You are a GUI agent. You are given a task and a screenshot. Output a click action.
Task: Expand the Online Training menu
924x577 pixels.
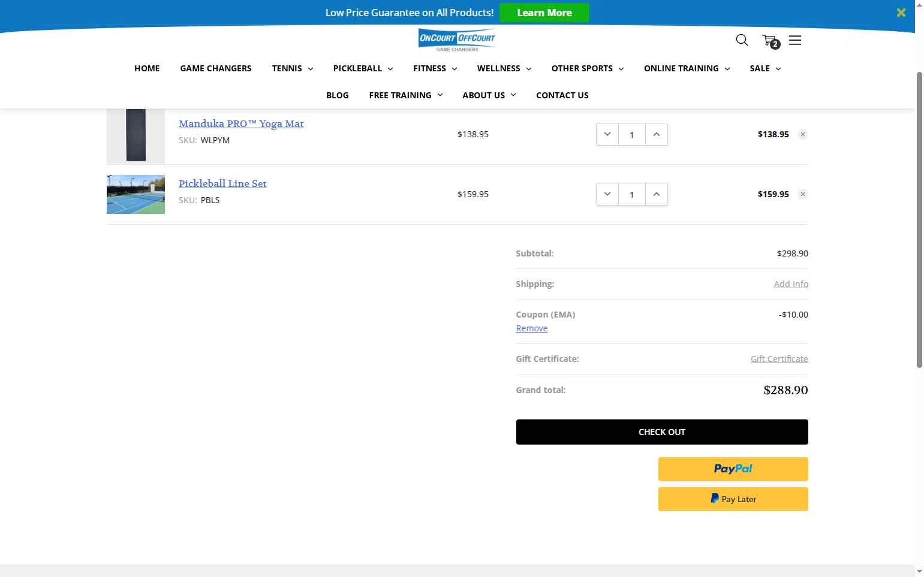687,68
